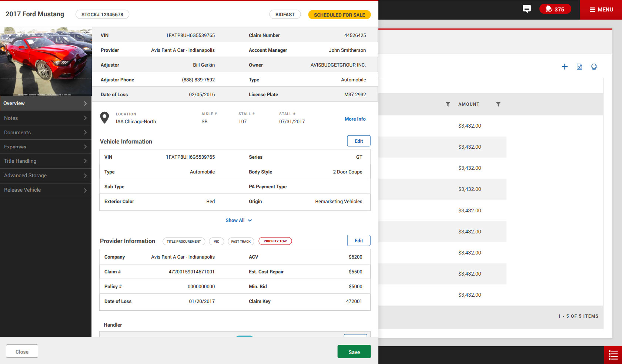Click the printer icon

coord(594,67)
